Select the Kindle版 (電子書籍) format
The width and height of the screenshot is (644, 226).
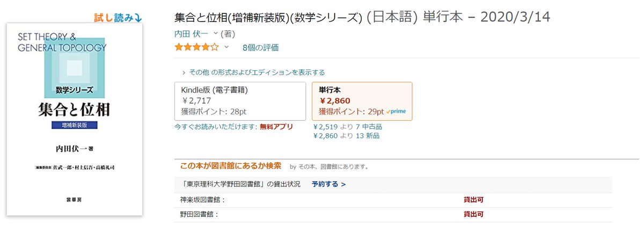239,101
